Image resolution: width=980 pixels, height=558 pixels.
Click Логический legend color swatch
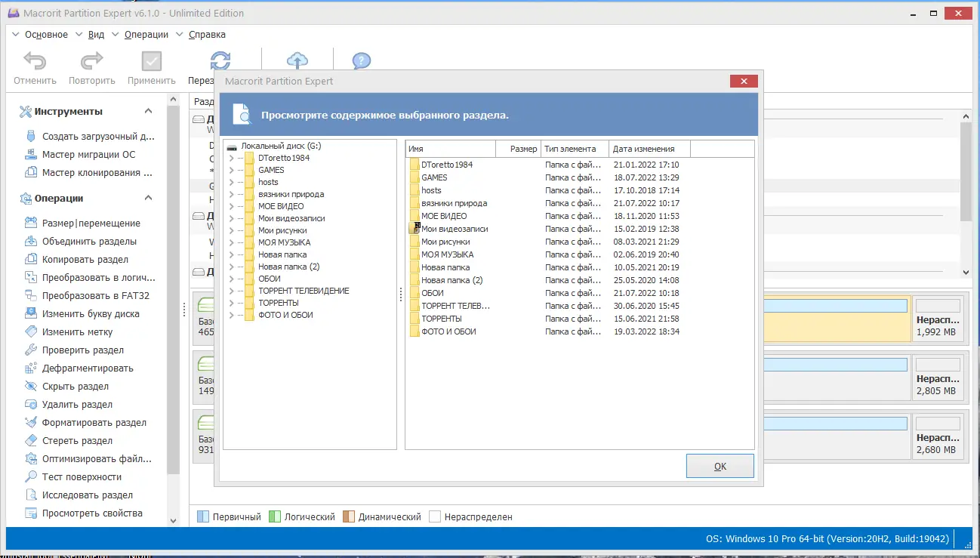point(275,517)
